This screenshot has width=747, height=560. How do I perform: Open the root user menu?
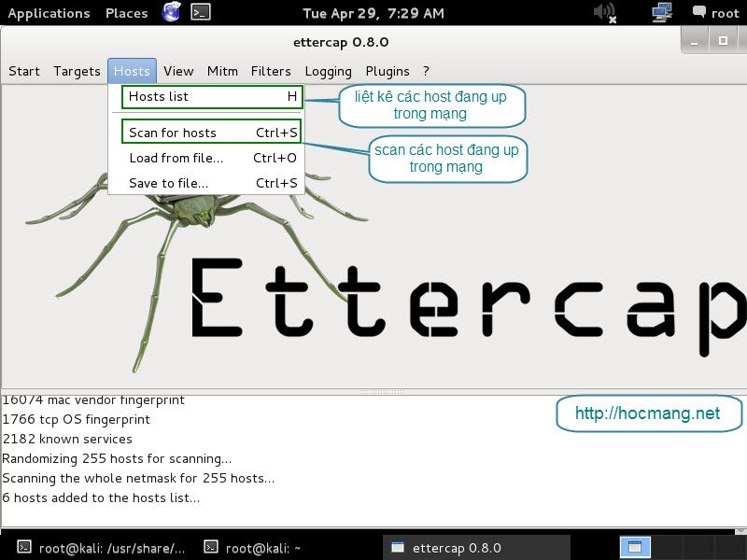click(716, 13)
